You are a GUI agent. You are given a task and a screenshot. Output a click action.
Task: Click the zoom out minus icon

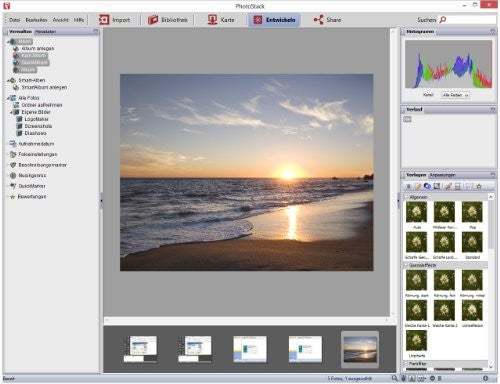(432, 378)
